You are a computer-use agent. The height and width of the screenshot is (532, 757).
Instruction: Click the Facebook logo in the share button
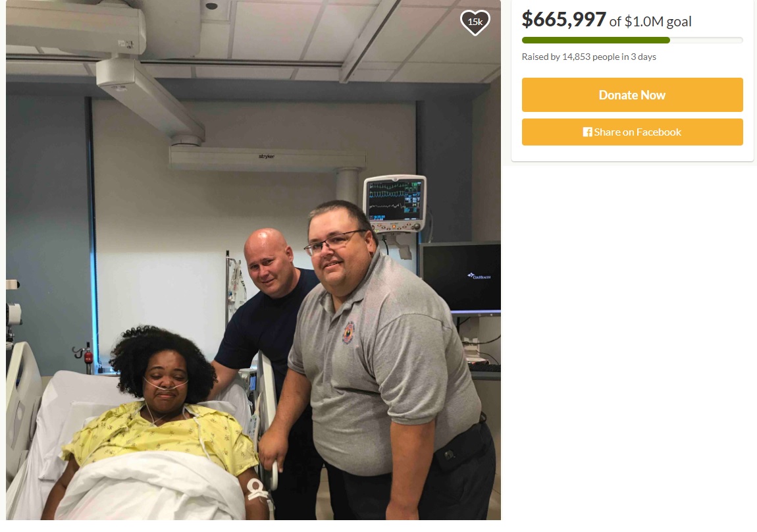coord(588,132)
